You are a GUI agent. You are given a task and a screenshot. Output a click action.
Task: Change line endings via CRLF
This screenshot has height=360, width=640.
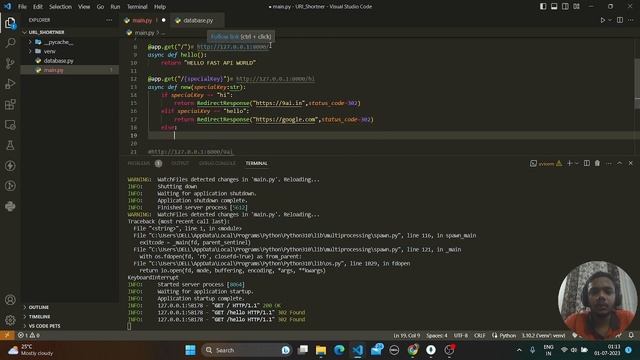480,336
